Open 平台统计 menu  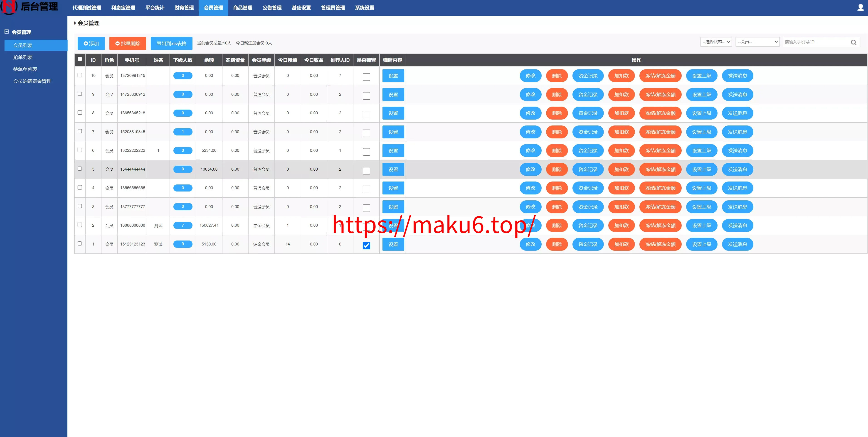point(155,8)
